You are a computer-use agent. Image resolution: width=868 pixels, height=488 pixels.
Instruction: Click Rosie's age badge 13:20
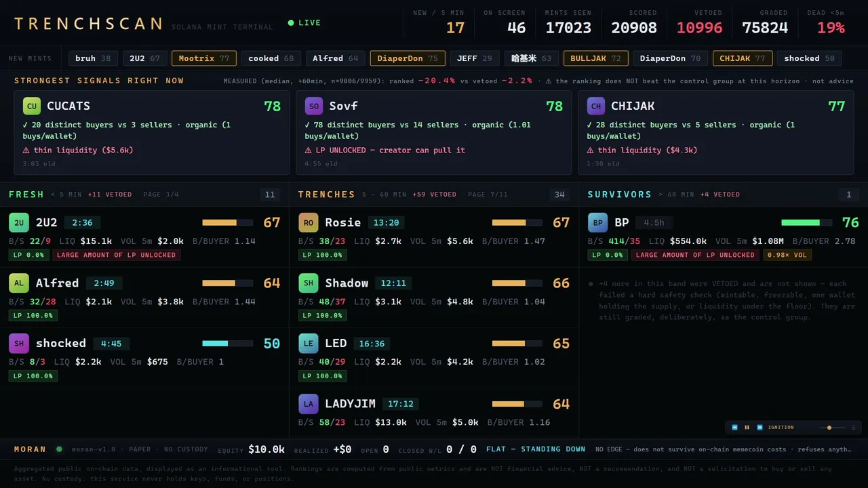pos(386,222)
